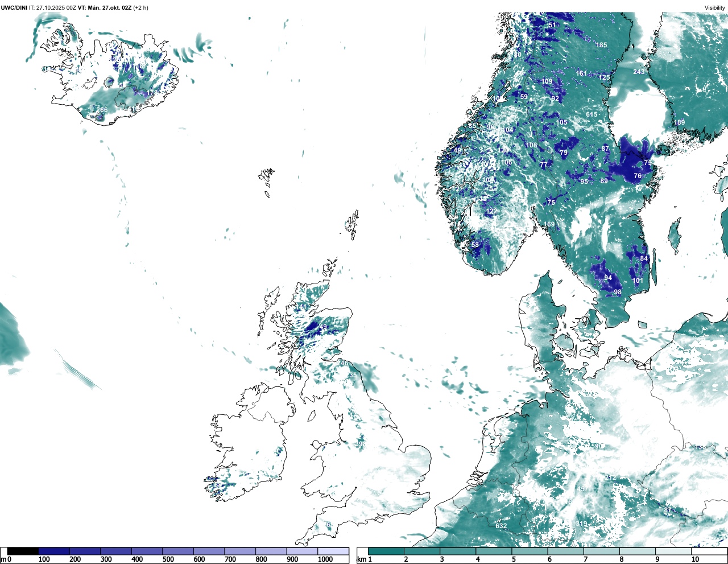Click the '76' value near Stockholm

coord(638,176)
